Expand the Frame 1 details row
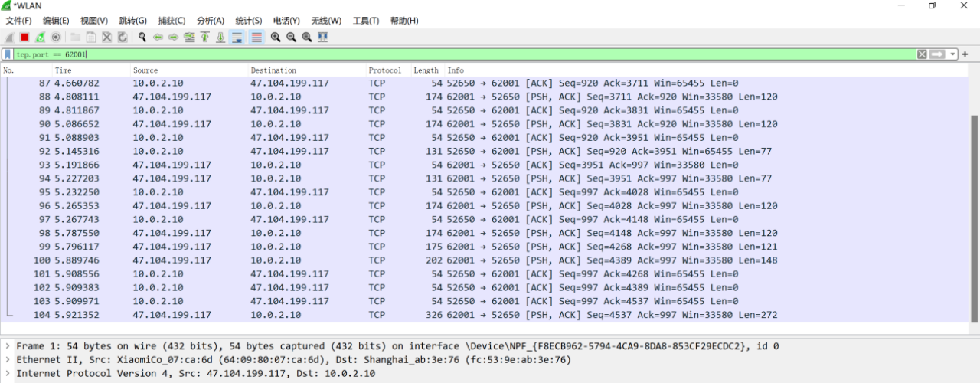 pos(8,346)
